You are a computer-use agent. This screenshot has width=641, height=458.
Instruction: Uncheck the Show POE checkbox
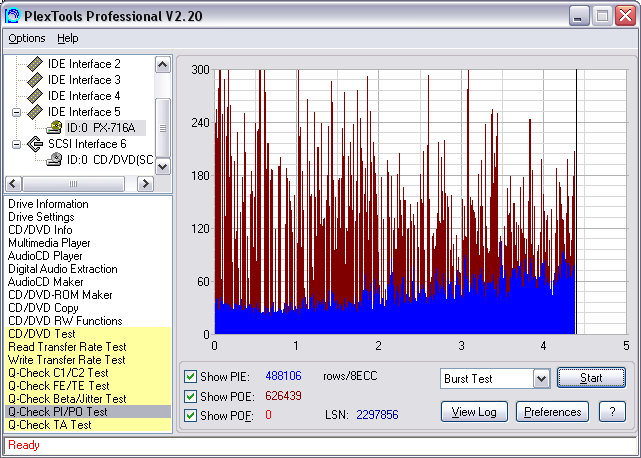pyautogui.click(x=190, y=396)
